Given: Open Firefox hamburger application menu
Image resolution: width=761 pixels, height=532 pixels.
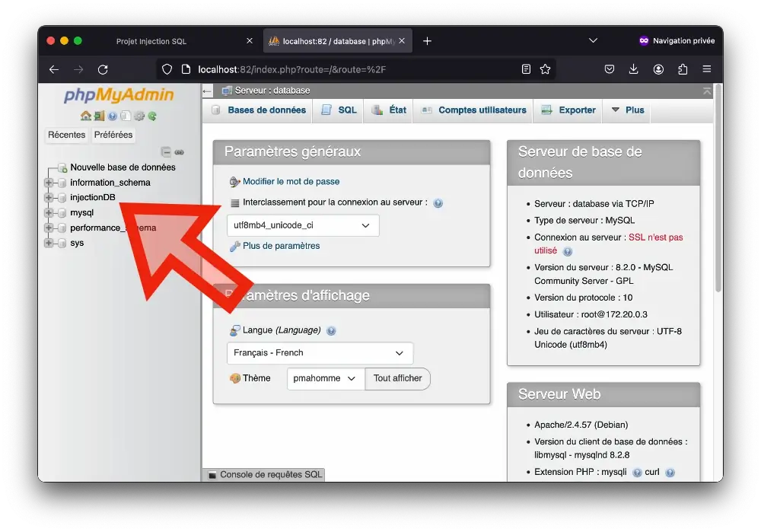Looking at the screenshot, I should 707,69.
